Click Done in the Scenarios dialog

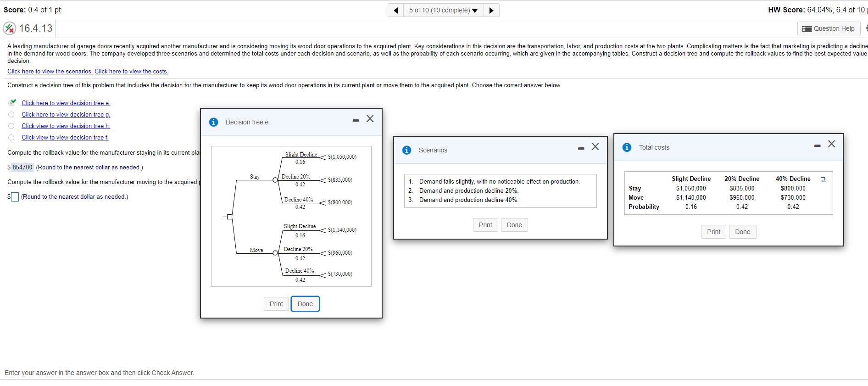point(514,225)
